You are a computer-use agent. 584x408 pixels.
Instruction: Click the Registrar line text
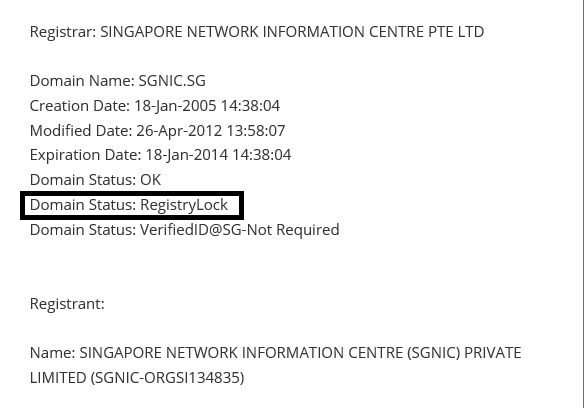click(x=257, y=32)
